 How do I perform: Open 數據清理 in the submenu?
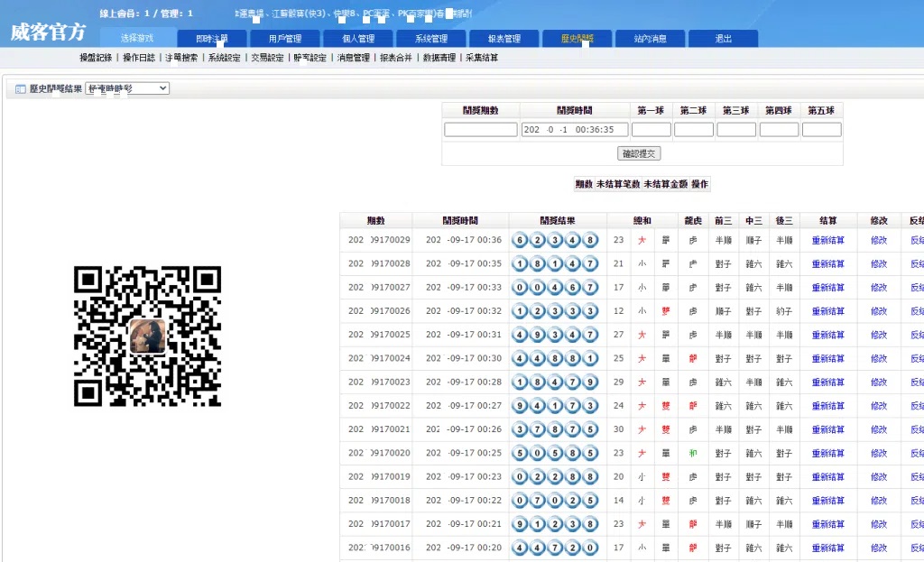pos(439,58)
